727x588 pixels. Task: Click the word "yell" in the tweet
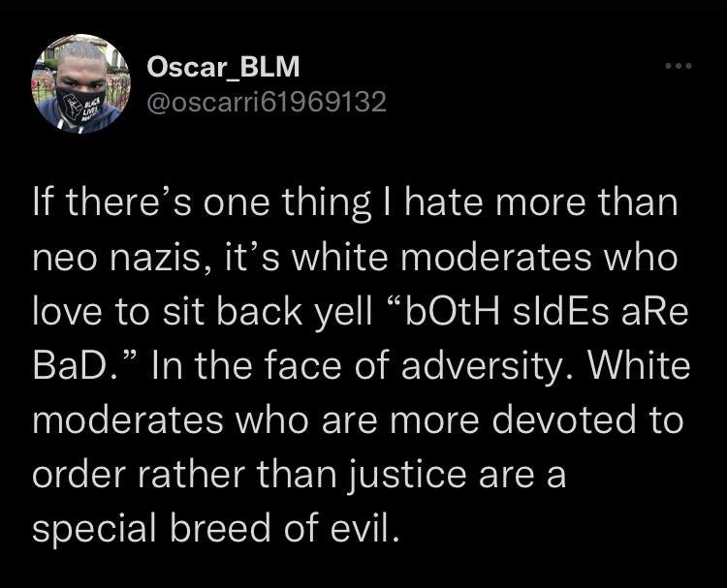(x=325, y=313)
